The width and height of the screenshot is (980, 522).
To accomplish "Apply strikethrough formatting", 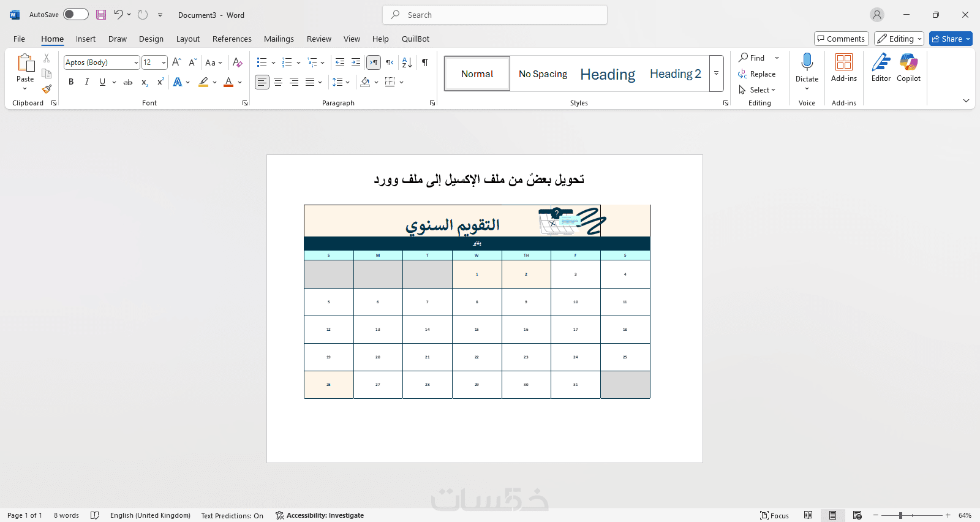I will point(128,82).
